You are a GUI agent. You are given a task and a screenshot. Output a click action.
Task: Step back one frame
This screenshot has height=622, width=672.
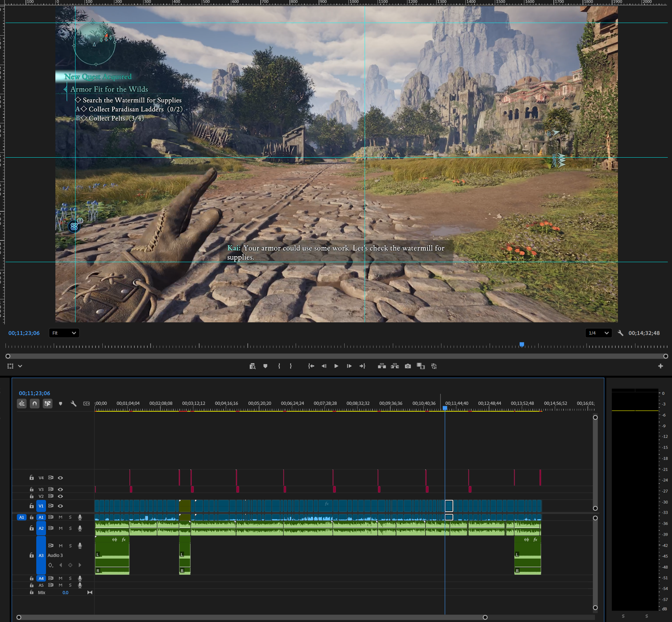point(324,366)
